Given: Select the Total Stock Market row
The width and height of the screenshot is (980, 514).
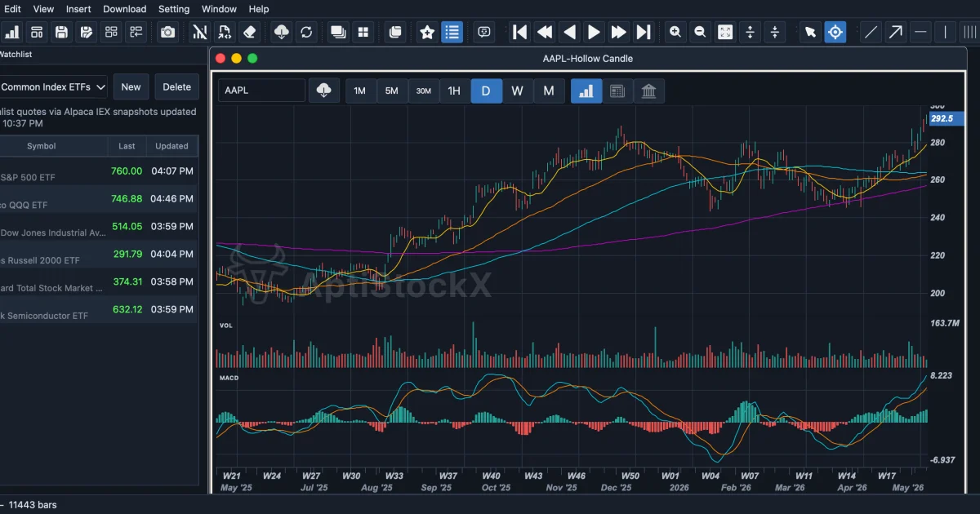Looking at the screenshot, I should tap(98, 281).
